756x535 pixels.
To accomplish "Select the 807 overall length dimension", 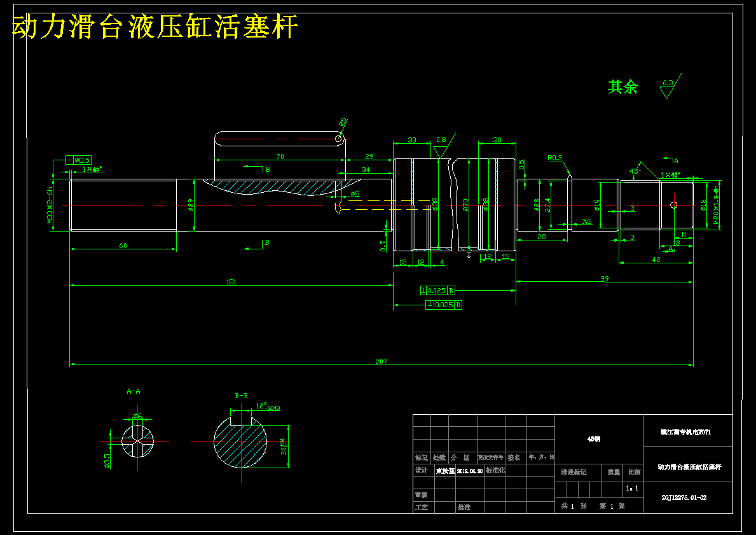I will [381, 361].
